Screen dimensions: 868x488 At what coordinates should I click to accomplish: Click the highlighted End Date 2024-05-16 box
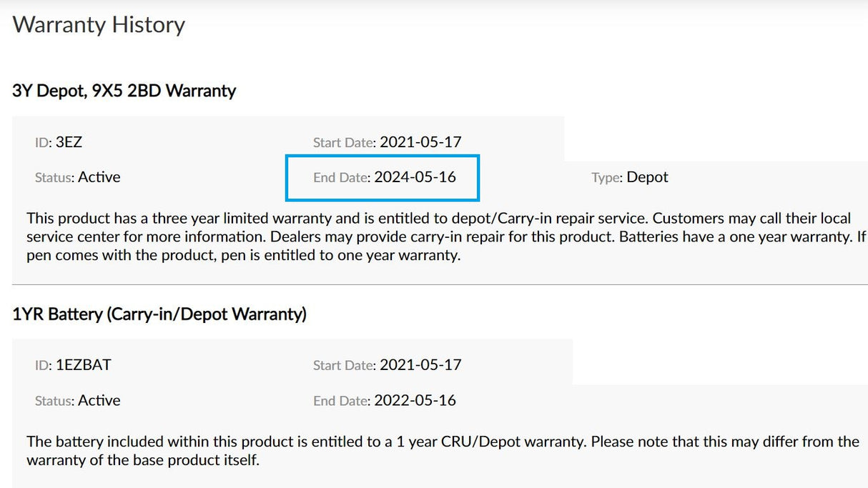click(383, 177)
